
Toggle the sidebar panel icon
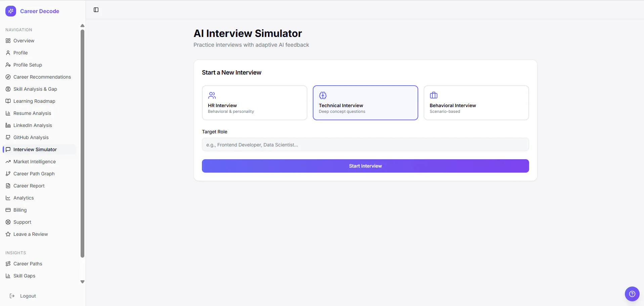click(x=96, y=10)
